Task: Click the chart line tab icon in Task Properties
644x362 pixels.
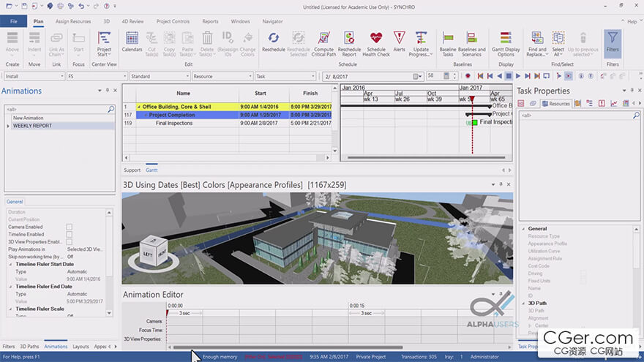Action: (x=613, y=103)
